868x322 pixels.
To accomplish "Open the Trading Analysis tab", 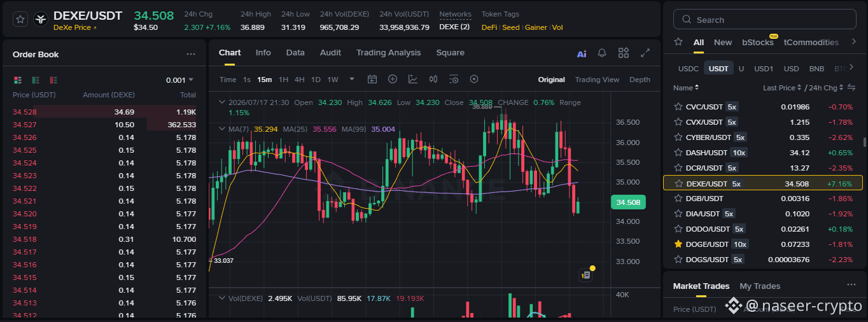I will tap(388, 53).
